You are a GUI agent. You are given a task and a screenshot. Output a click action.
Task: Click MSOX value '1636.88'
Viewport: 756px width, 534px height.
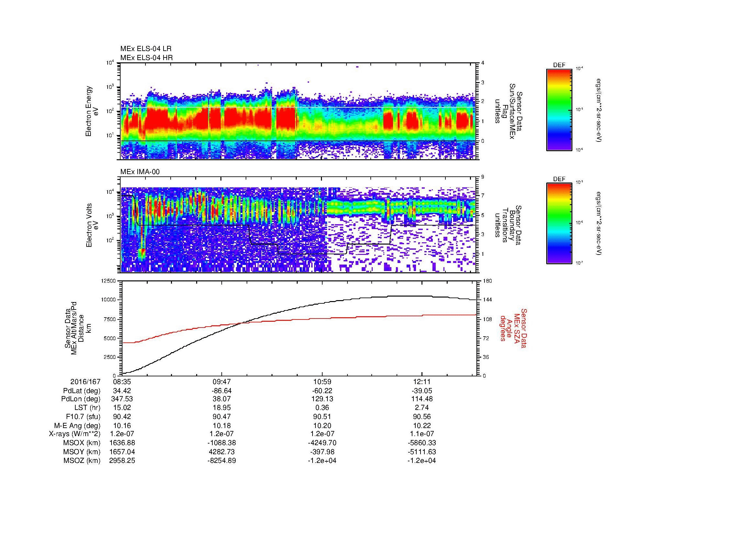tap(122, 443)
